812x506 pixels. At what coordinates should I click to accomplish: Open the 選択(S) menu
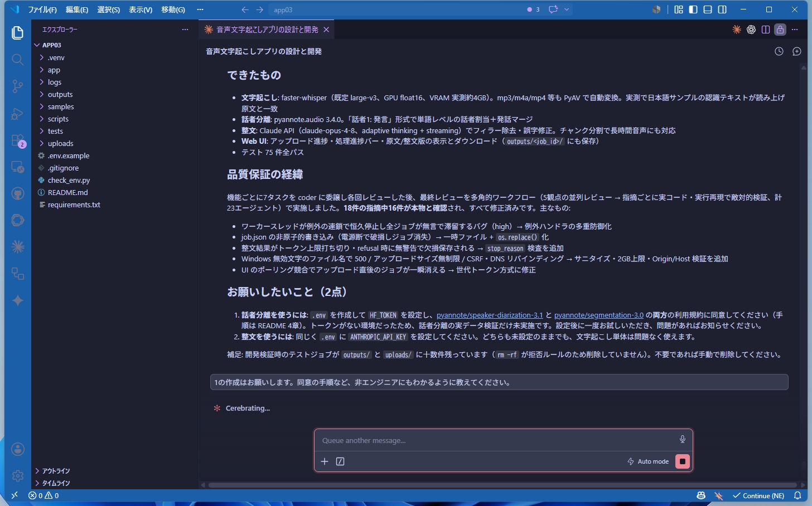(x=108, y=9)
